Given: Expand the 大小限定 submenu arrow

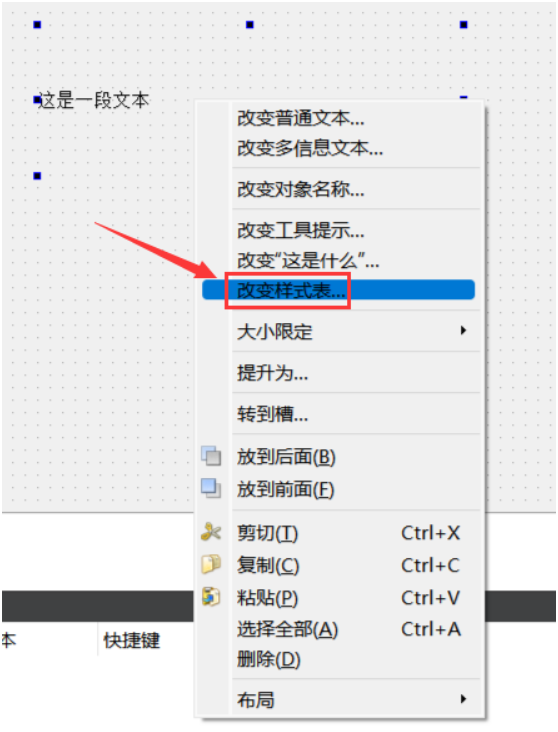Looking at the screenshot, I should pos(463,331).
